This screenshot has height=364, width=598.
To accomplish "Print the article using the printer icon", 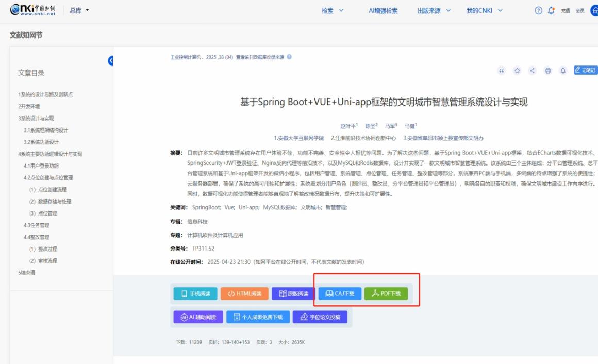I will pos(548,71).
